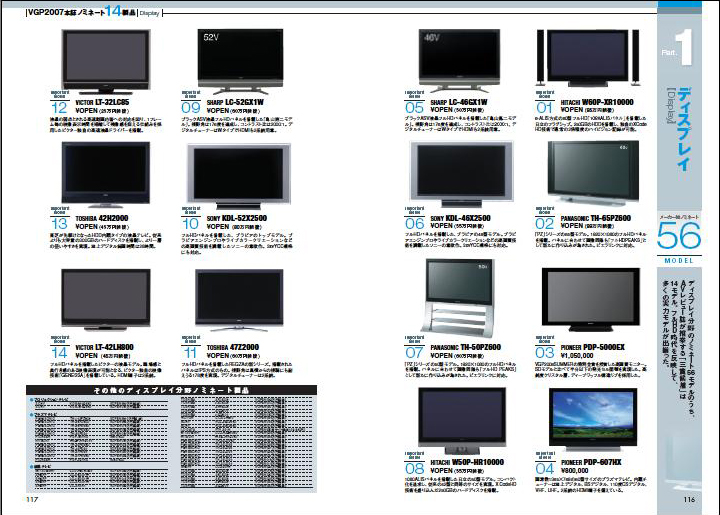Click the text SONY KDL-52X2500
The image size is (720, 515).
(x=236, y=218)
